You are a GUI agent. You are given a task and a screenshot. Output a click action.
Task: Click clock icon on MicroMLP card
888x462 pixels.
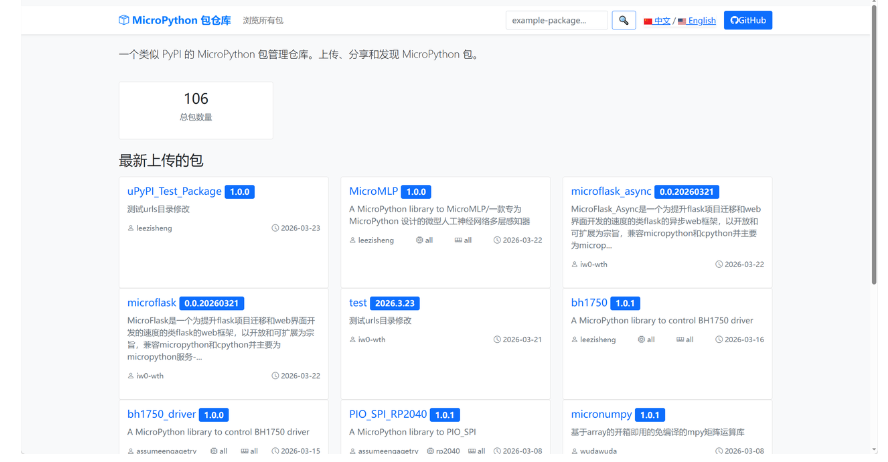tap(497, 240)
